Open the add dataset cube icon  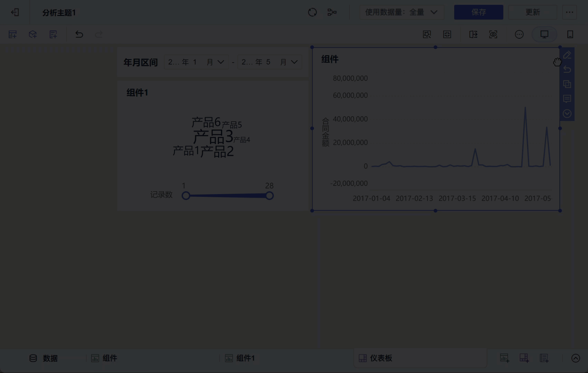tap(33, 34)
